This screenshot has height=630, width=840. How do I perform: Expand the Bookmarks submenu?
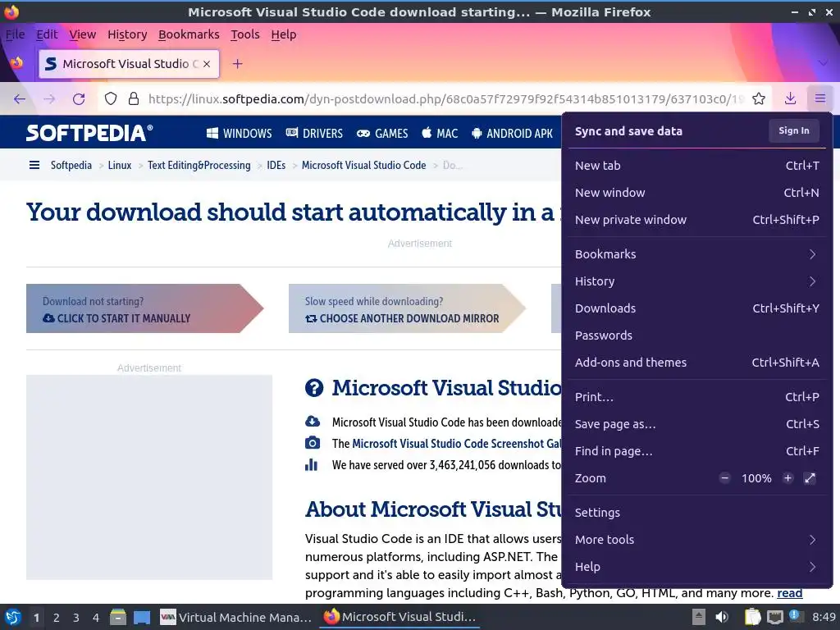(x=697, y=254)
